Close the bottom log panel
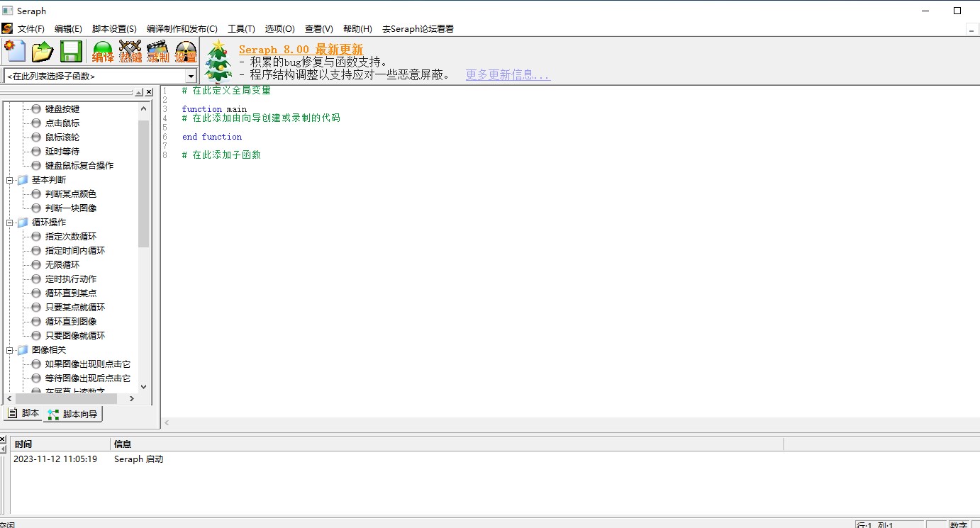980x528 pixels. 2,439
